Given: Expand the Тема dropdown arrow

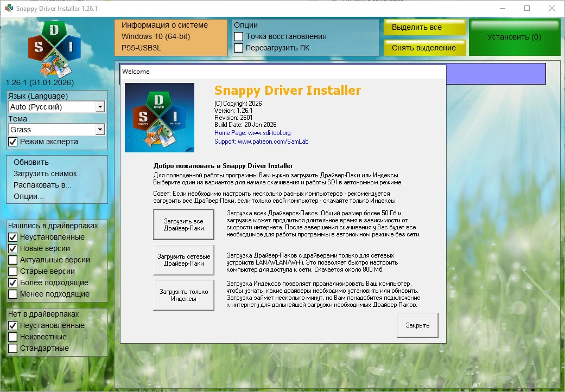Looking at the screenshot, I should click(100, 130).
